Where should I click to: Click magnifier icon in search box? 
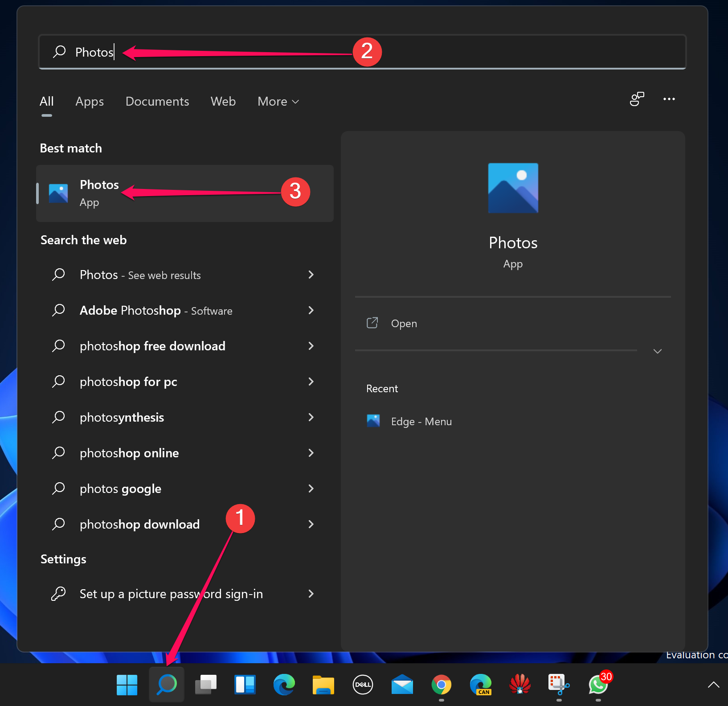tap(59, 52)
